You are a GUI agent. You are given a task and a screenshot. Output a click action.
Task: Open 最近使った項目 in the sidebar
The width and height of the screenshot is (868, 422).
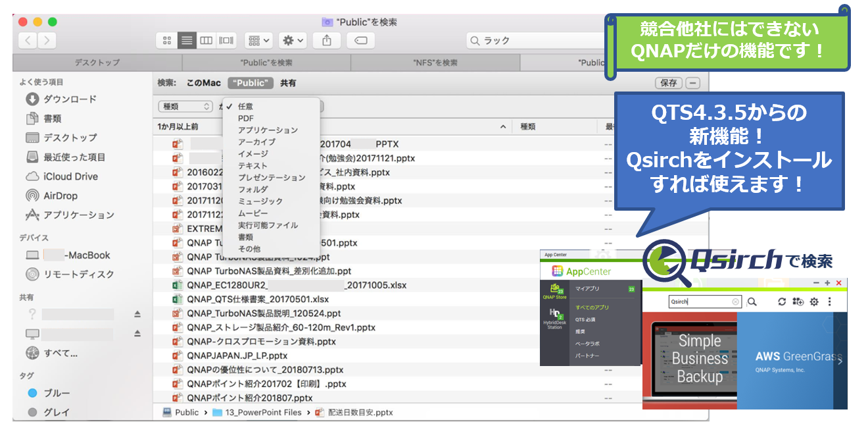coord(65,157)
